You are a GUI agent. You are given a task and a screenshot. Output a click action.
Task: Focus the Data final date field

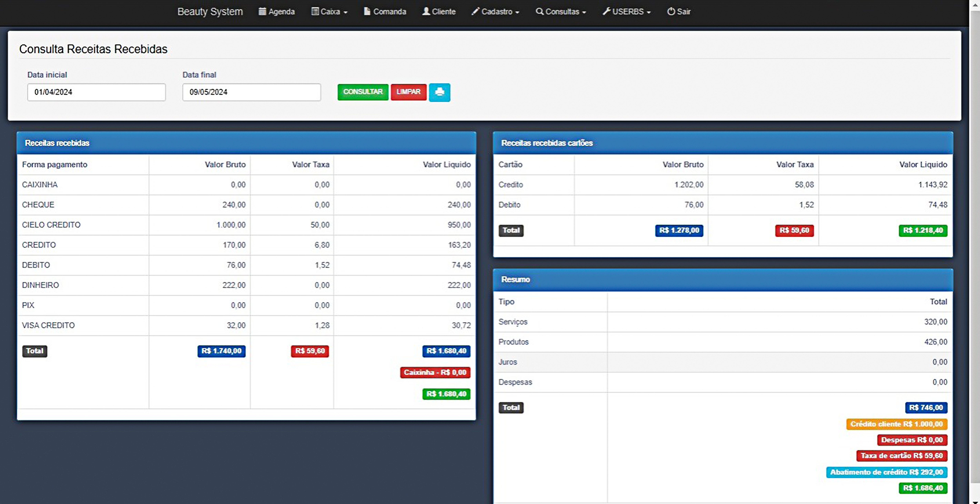[251, 92]
